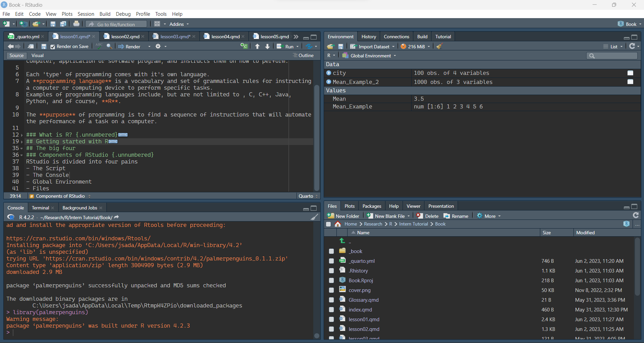Refresh the Files pane listing
This screenshot has width=644, height=343.
635,215
